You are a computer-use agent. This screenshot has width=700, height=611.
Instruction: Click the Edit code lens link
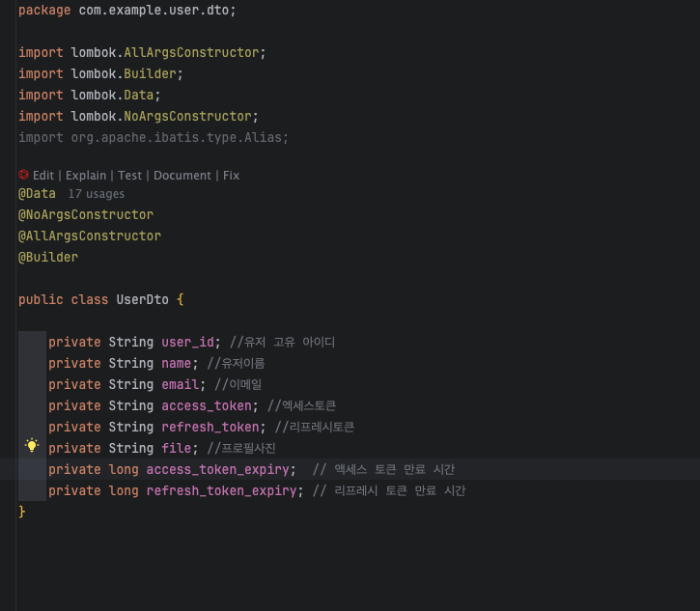pyautogui.click(x=43, y=176)
